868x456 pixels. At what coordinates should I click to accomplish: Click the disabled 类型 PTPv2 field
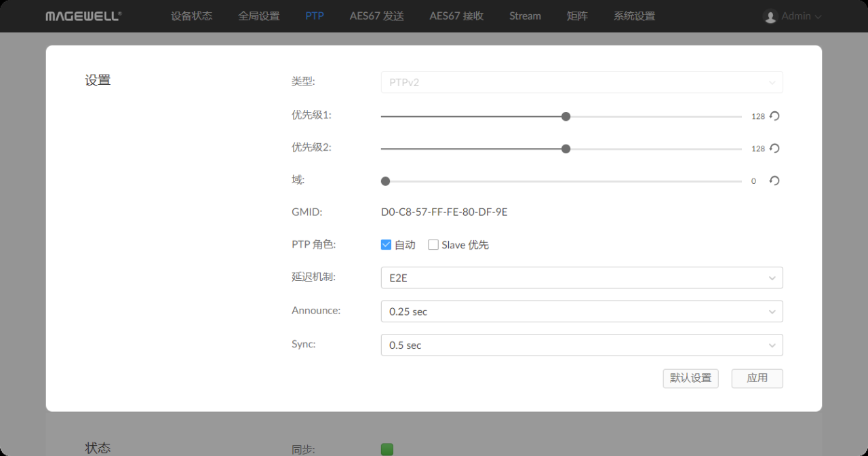[x=581, y=83]
